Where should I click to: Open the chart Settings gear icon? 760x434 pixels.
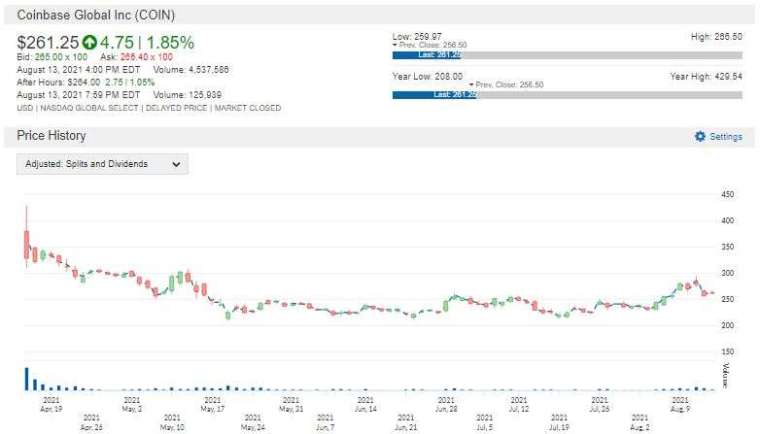click(x=700, y=136)
